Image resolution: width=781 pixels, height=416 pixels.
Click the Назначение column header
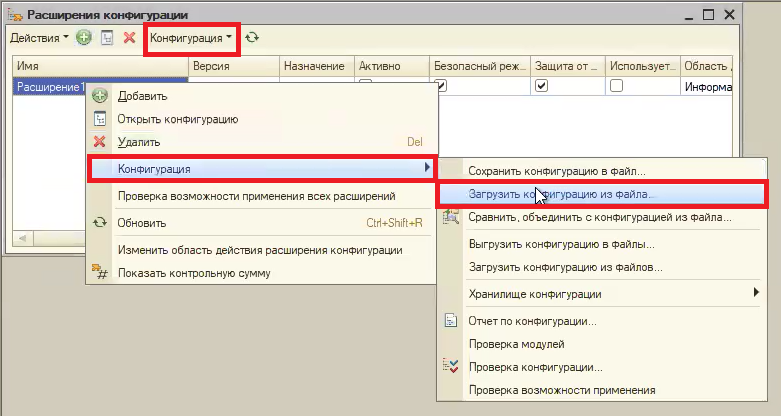317,66
